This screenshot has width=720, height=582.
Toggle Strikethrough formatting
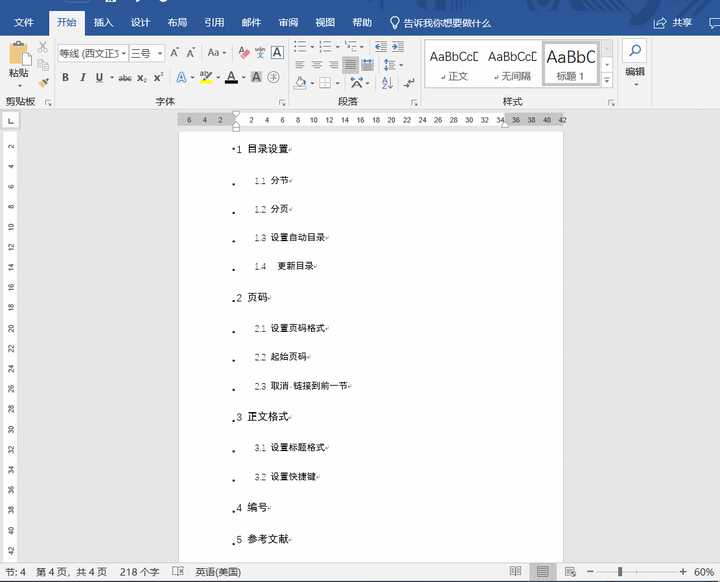(125, 78)
